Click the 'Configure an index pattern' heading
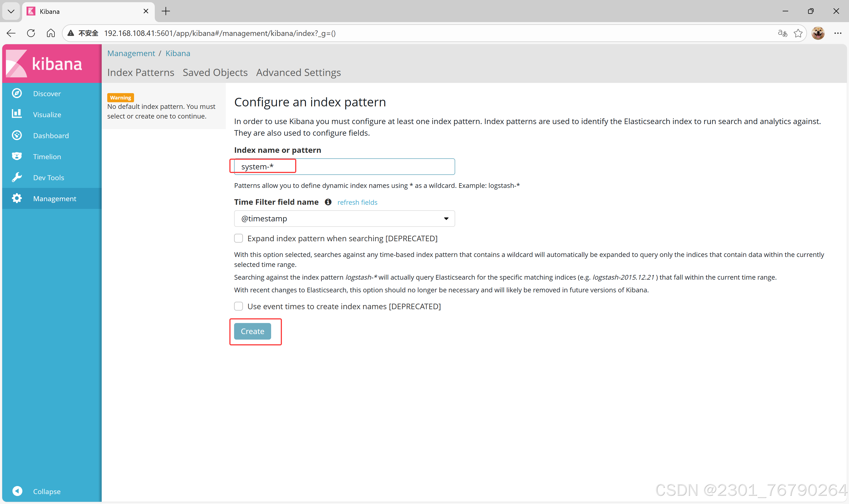 point(310,102)
